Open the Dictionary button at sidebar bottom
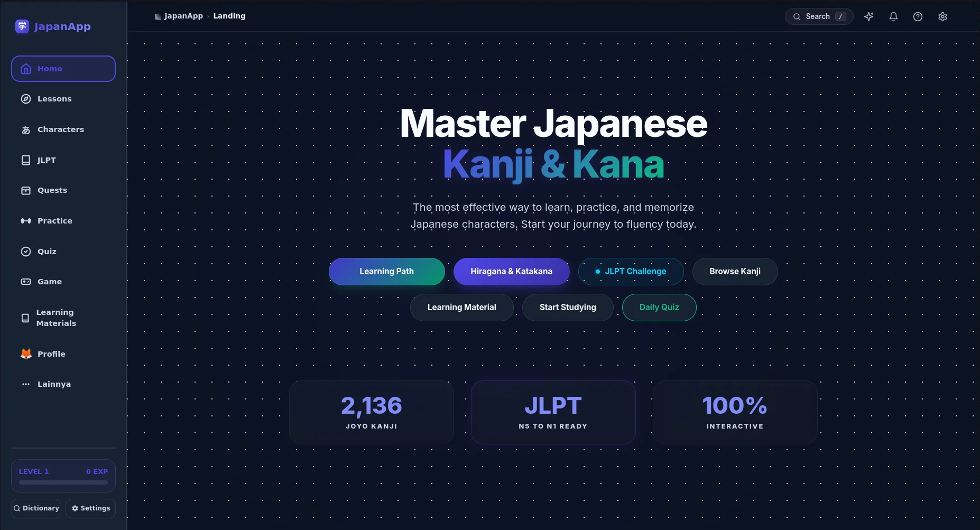 coord(36,508)
